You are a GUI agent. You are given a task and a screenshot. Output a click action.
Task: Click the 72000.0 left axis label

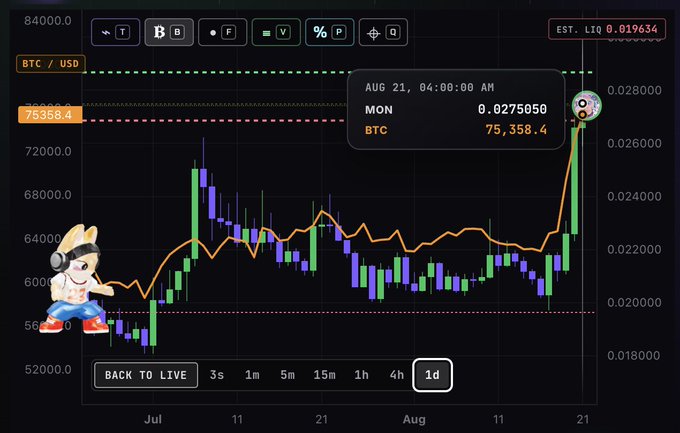(x=48, y=151)
